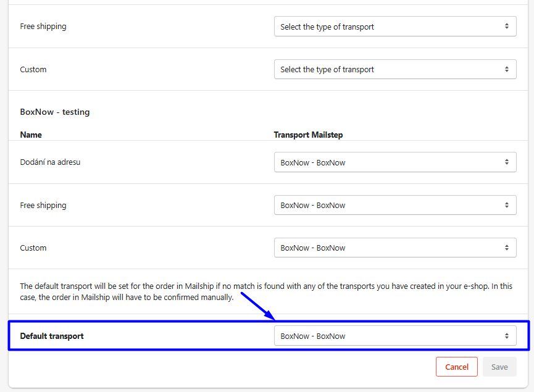The width and height of the screenshot is (534, 392).
Task: Expand Dodání na adresu transport dropdown
Action: pos(395,162)
